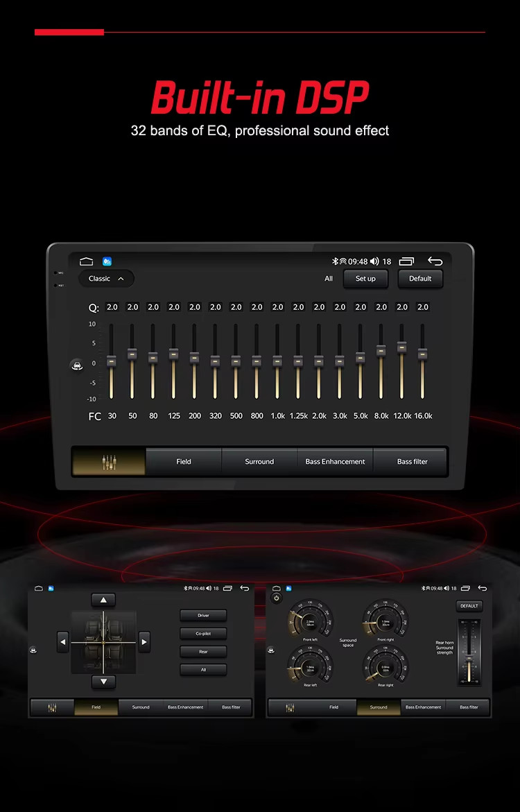Click the 2.0 Q value above the 30 Hz band
Image resolution: width=520 pixels, height=812 pixels.
tap(112, 307)
